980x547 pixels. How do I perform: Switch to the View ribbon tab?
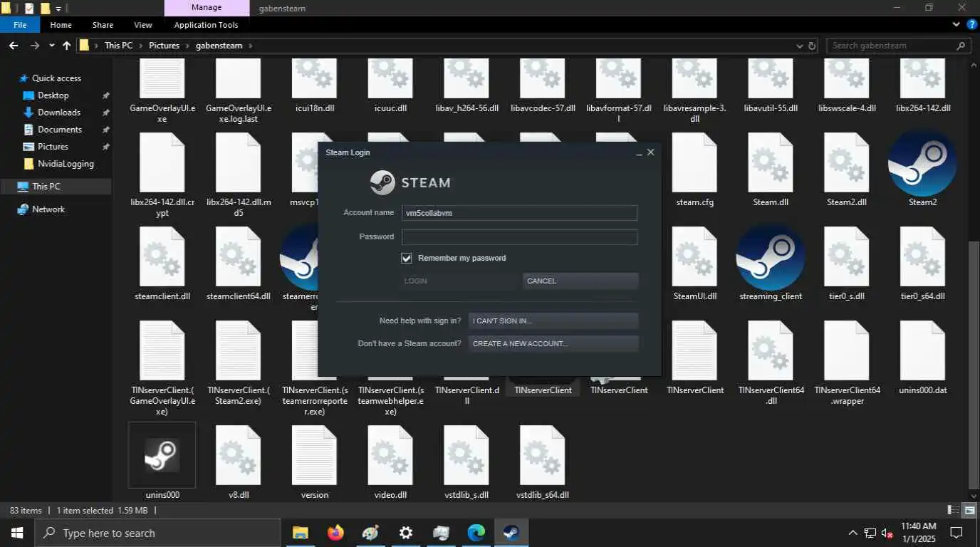143,25
